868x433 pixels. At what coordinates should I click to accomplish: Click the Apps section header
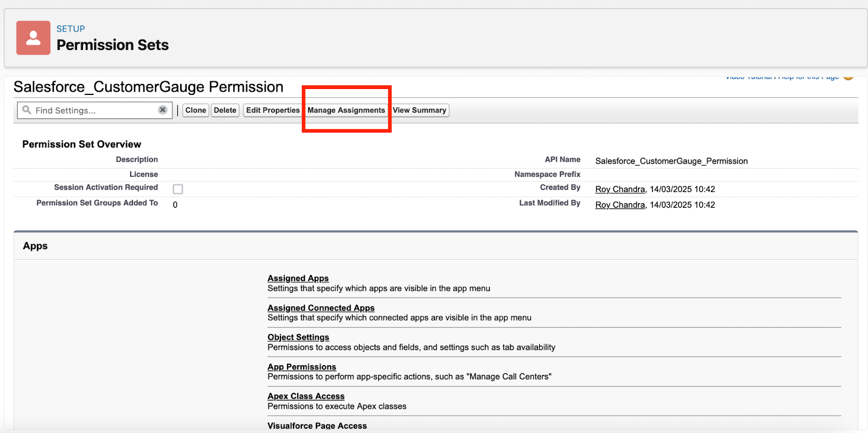pos(35,246)
